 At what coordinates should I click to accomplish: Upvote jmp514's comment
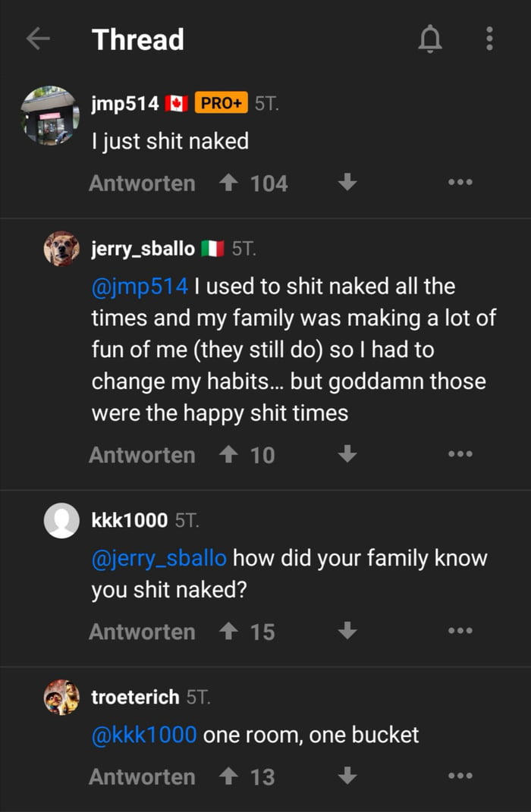point(230,182)
